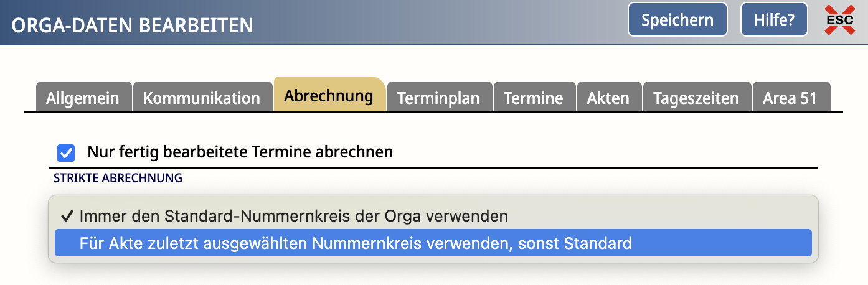
Task: Select the Abrechnung tab
Action: (329, 96)
